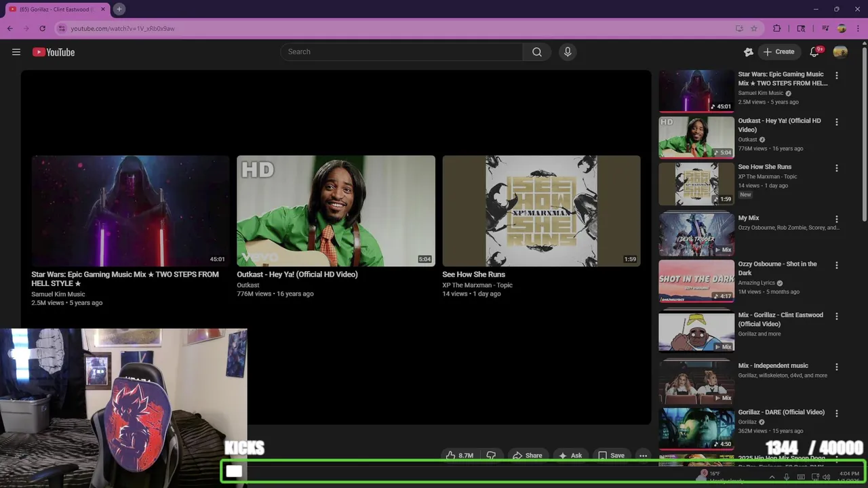This screenshot has width=868, height=488.
Task: Click the tab search icon in toolbar
Action: pyautogui.click(x=801, y=28)
